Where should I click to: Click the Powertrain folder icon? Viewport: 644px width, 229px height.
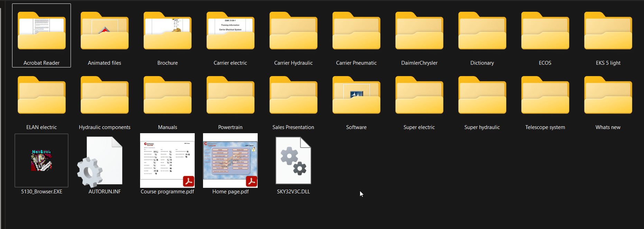point(230,95)
